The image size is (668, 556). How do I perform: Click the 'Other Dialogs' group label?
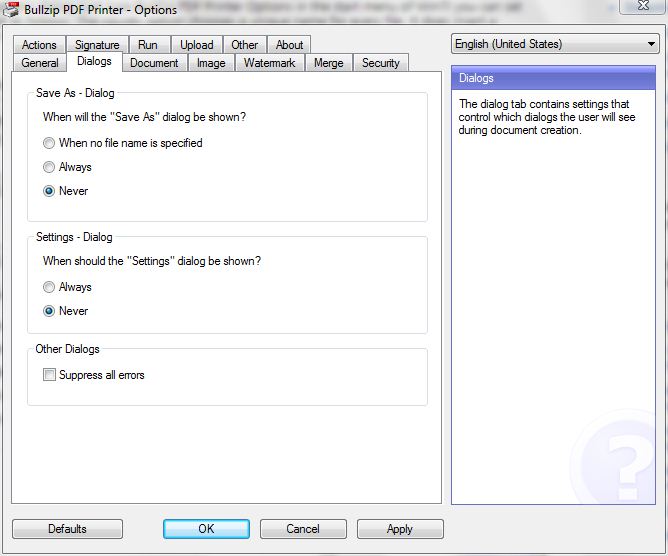coord(67,349)
